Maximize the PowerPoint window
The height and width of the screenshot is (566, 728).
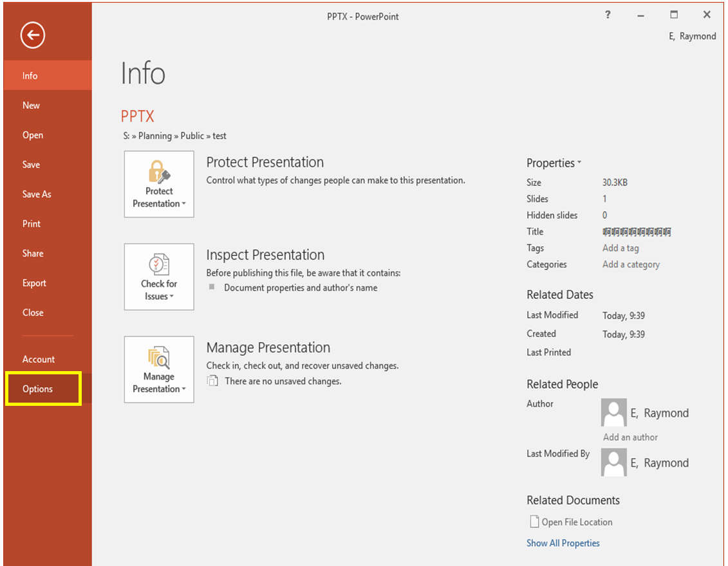(x=674, y=15)
